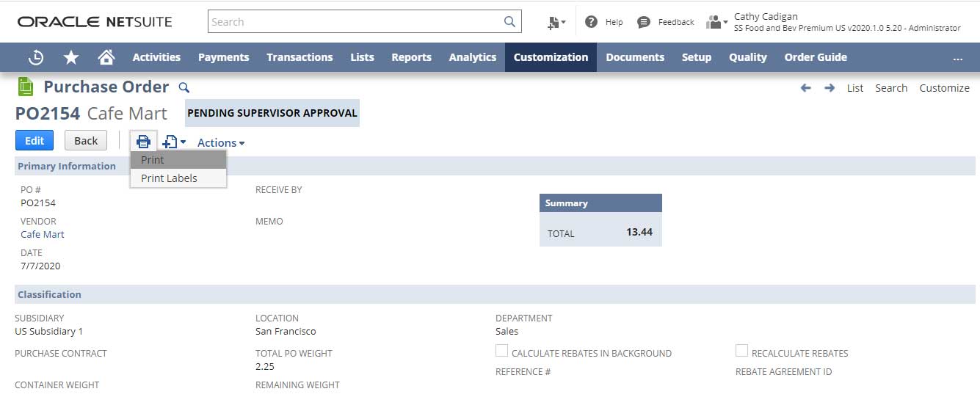The height and width of the screenshot is (408, 980).
Task: Click the Total PO Weight value 2.25
Action: click(x=265, y=366)
